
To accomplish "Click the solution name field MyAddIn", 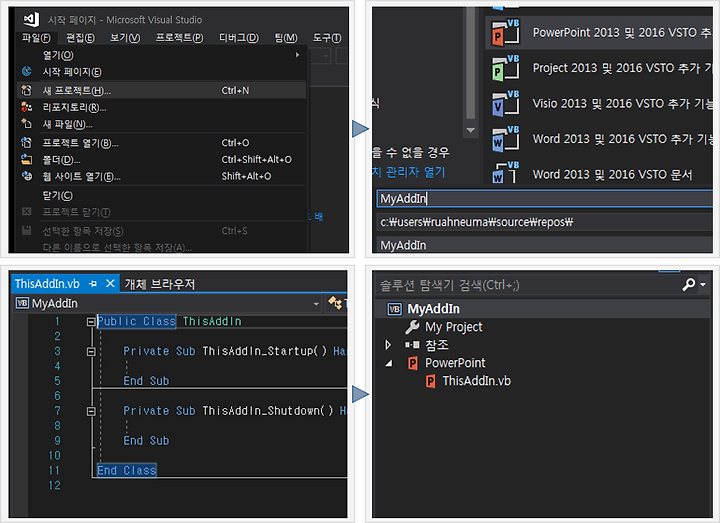I will (545, 245).
